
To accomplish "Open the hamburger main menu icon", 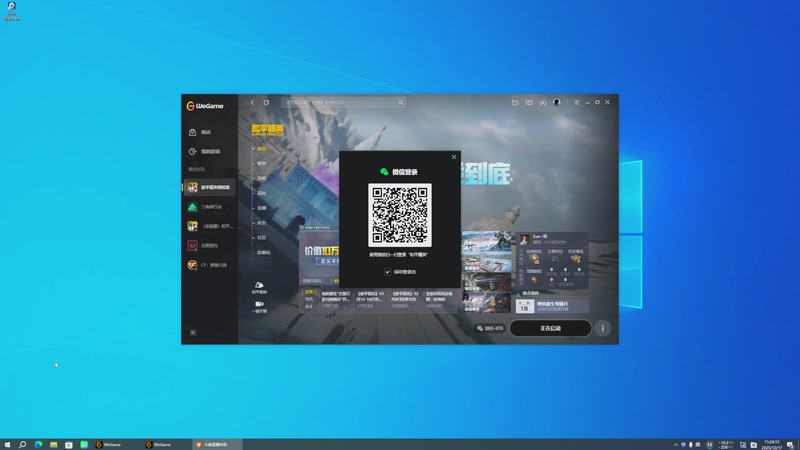I will point(577,102).
